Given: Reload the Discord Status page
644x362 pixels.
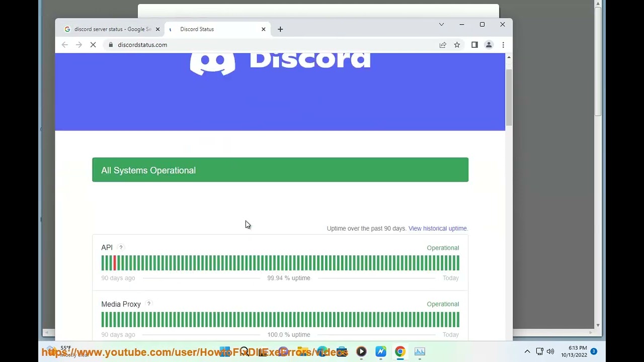Looking at the screenshot, I should pyautogui.click(x=93, y=45).
